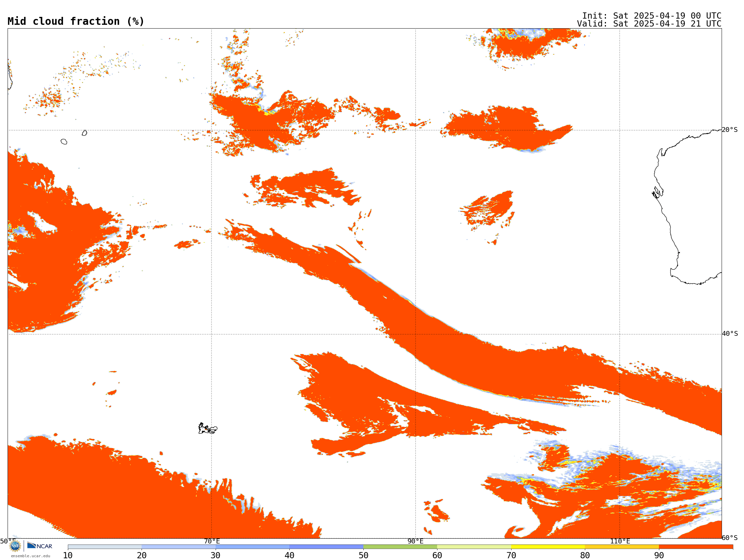
Task: Click the ensemble.ucar.edu text
Action: (x=31, y=556)
